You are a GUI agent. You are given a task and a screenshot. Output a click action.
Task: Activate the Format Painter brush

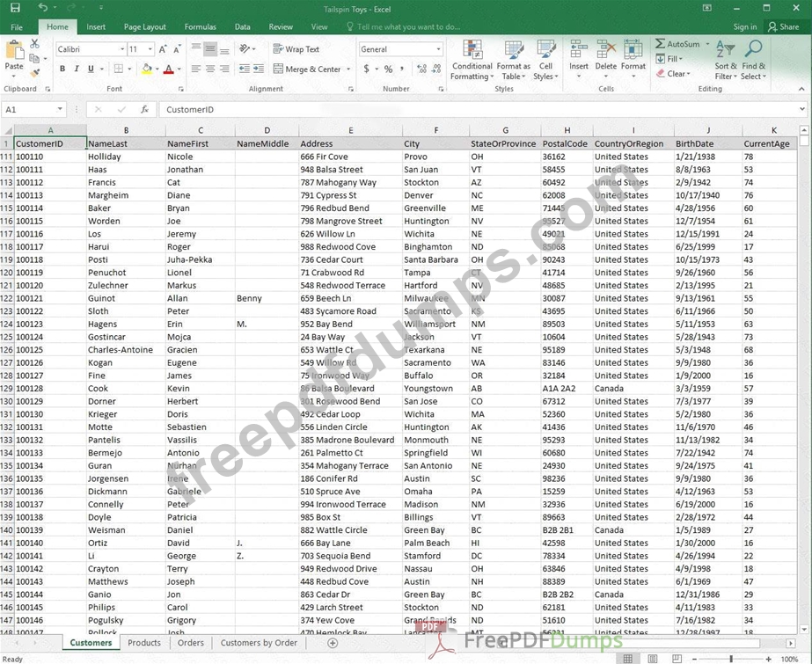[x=34, y=73]
